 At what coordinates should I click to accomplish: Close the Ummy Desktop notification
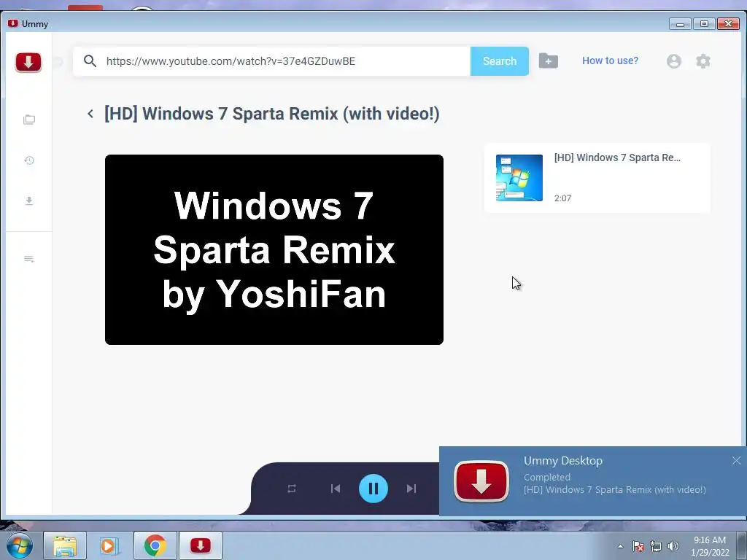(737, 461)
